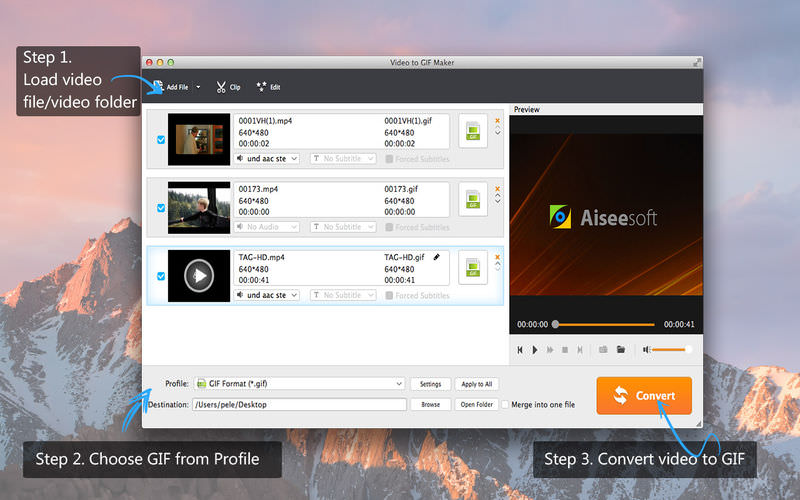Open the GIF Format profile dropdown
This screenshot has width=800, height=500.
click(299, 384)
